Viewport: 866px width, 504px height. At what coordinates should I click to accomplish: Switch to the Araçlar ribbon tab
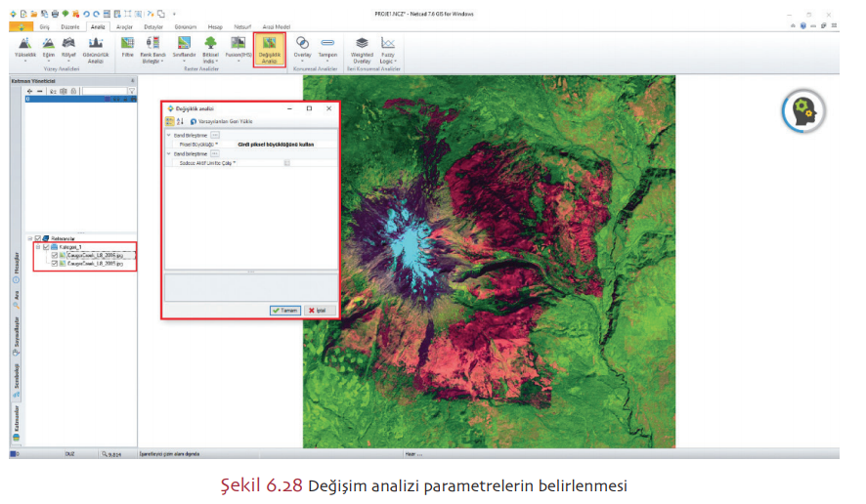pyautogui.click(x=124, y=27)
